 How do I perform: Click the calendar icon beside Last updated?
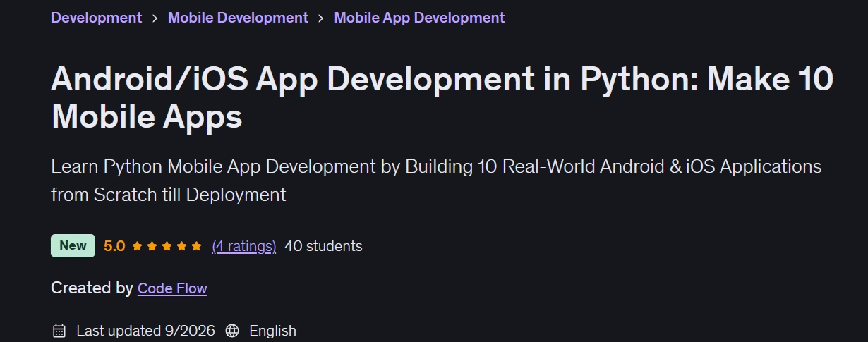(59, 331)
